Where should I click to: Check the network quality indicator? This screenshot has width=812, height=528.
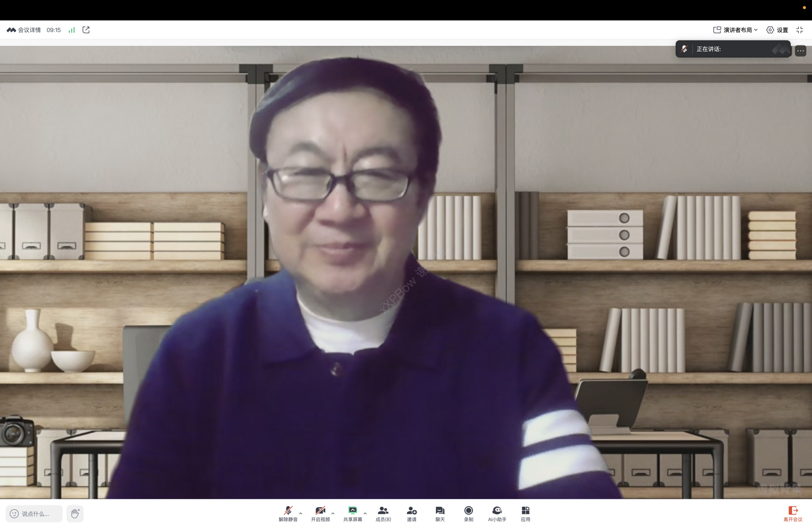click(x=71, y=30)
